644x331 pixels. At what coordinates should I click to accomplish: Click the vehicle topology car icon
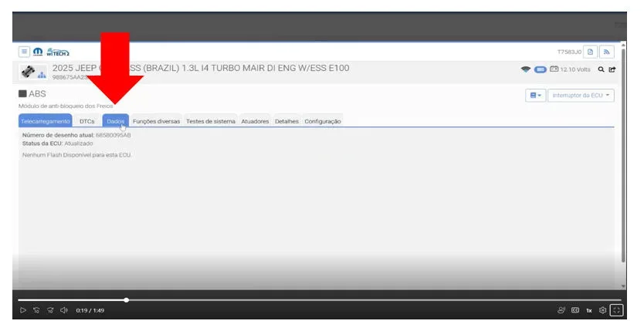[29, 71]
